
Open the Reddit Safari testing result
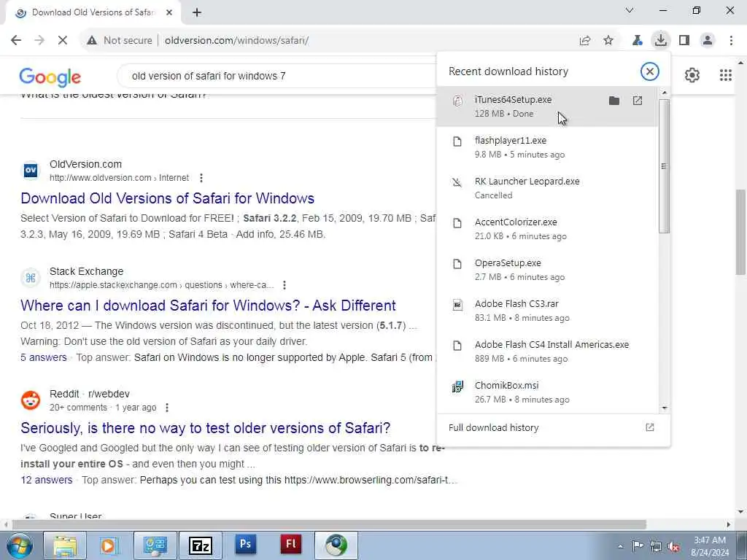[x=205, y=427]
